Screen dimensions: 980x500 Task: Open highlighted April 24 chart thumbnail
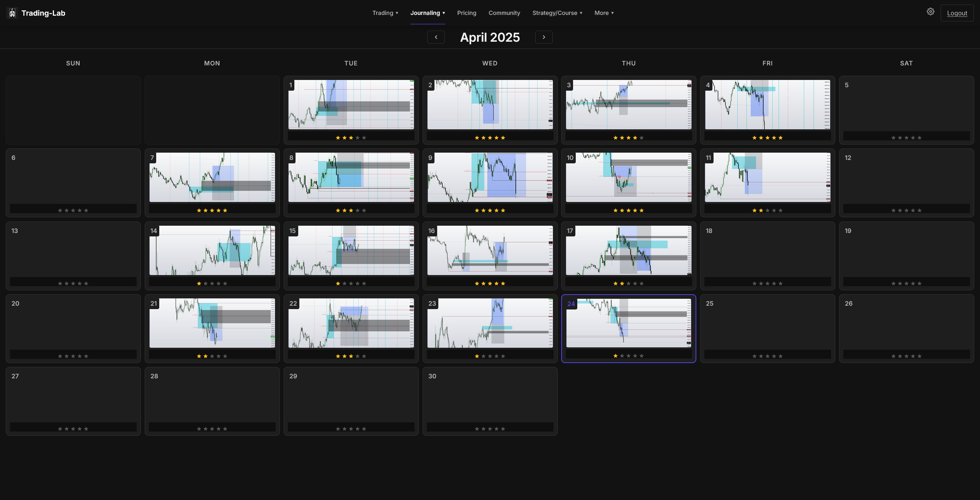pos(629,323)
